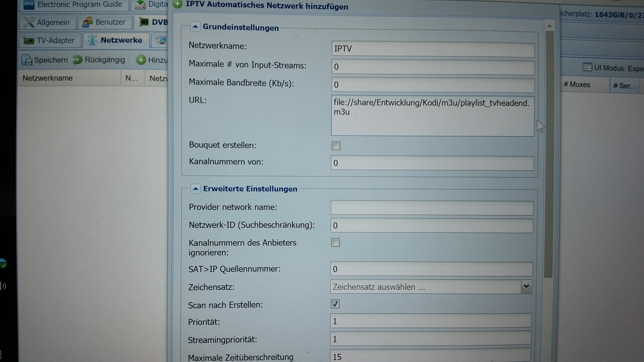Click the Maximale Bandbreite field
The height and width of the screenshot is (362, 644).
(x=433, y=85)
